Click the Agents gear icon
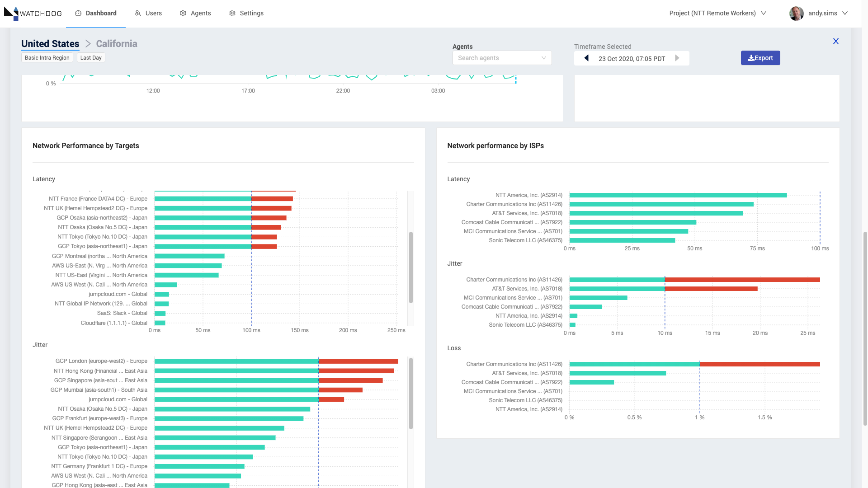Image resolution: width=868 pixels, height=488 pixels. pyautogui.click(x=183, y=13)
